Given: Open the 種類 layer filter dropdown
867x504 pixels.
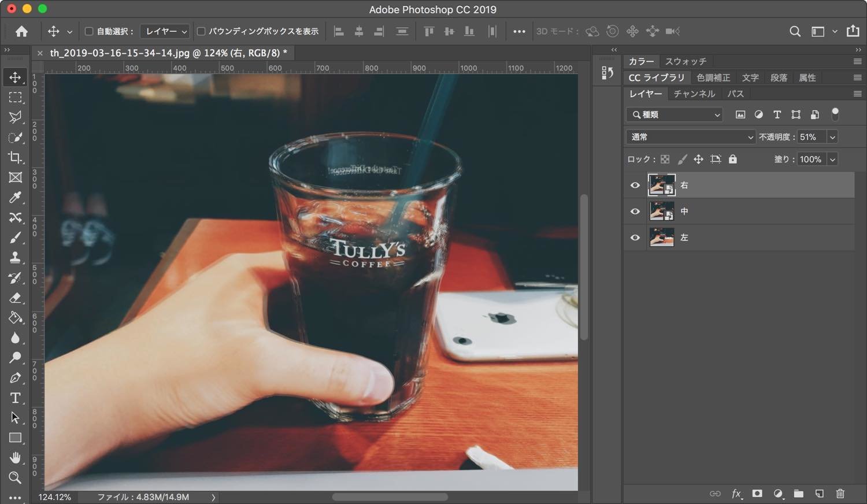Looking at the screenshot, I should 675,114.
